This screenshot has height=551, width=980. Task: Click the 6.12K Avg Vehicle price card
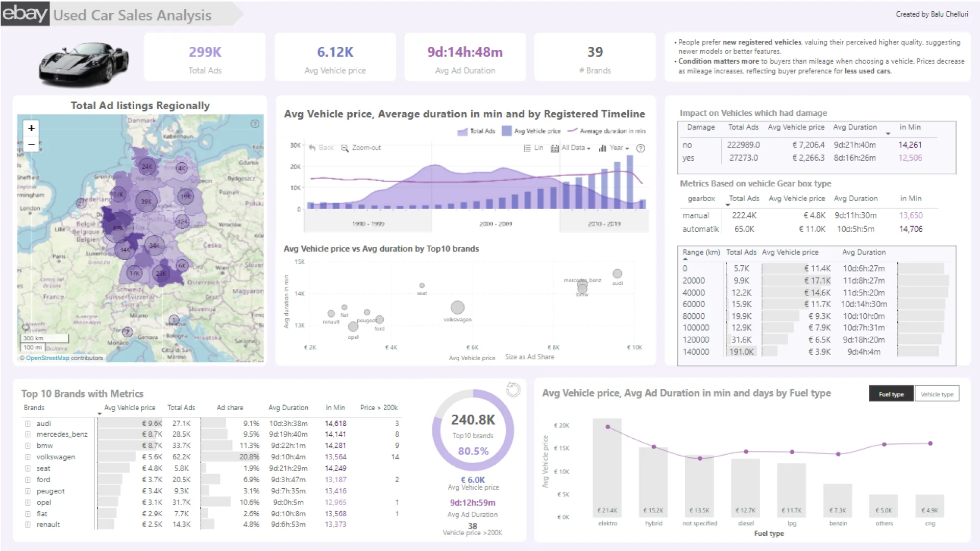pyautogui.click(x=335, y=57)
